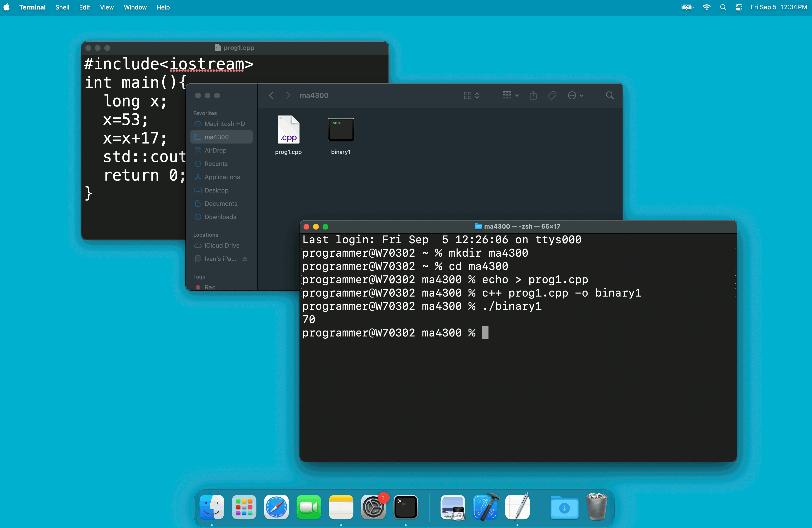Open System Settings in the Dock
Screen dimensions: 812x528
[373, 507]
